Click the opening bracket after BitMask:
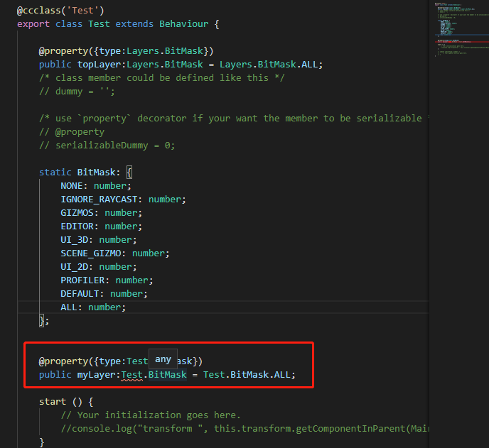Screen dimensions: 489x448 (129, 173)
